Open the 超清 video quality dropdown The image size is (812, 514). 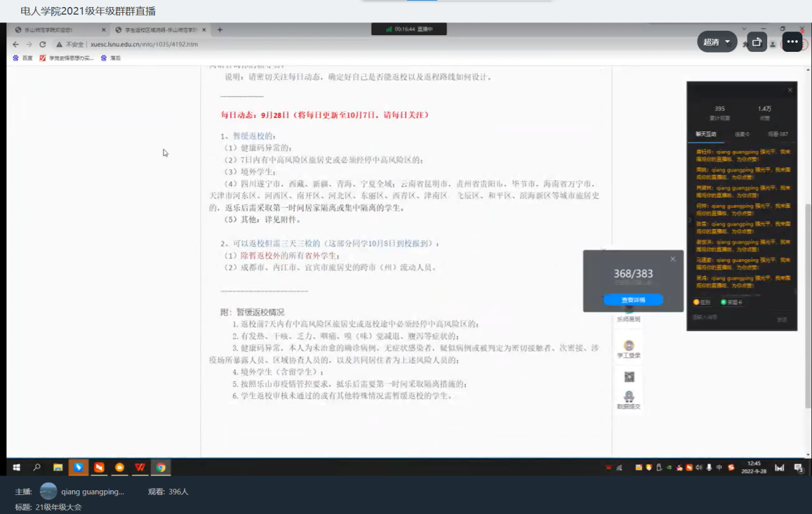pyautogui.click(x=717, y=42)
